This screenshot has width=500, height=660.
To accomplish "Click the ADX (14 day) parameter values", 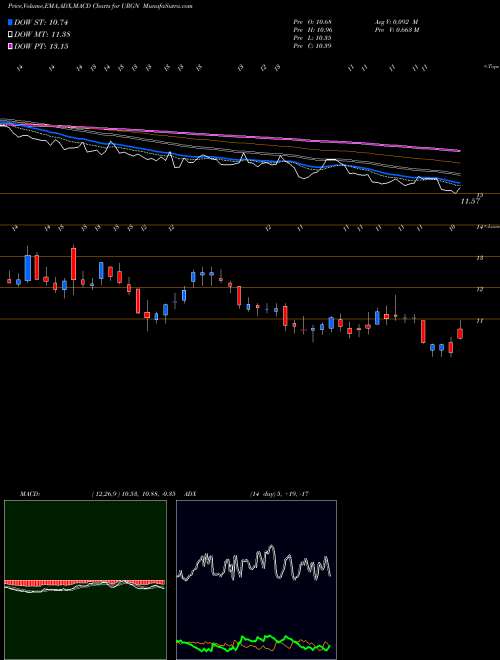I will [x=279, y=493].
